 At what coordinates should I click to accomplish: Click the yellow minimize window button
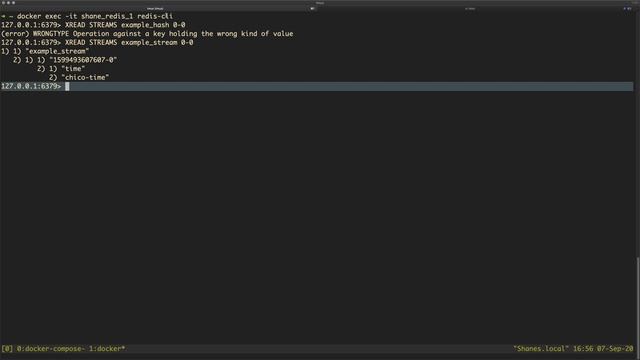8,3
